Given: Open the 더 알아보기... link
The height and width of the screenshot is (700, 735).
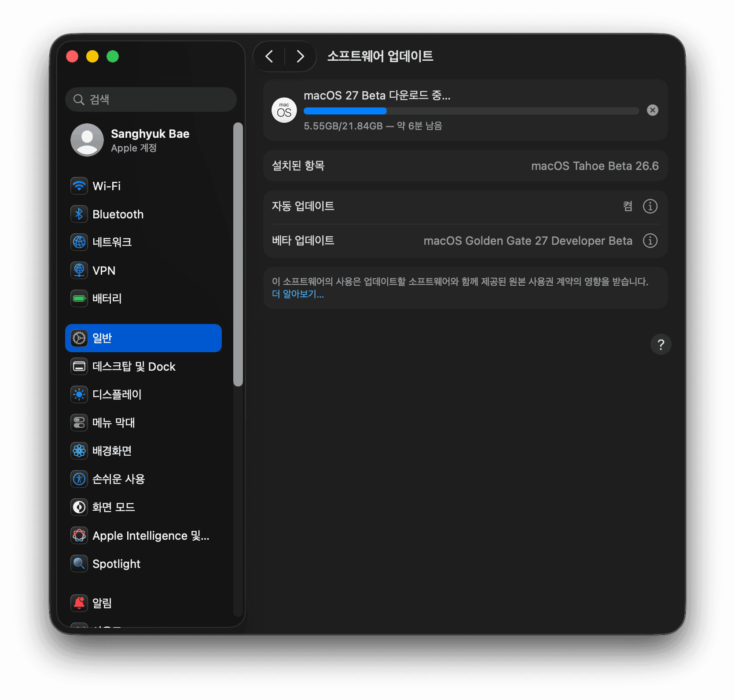Looking at the screenshot, I should [x=298, y=294].
